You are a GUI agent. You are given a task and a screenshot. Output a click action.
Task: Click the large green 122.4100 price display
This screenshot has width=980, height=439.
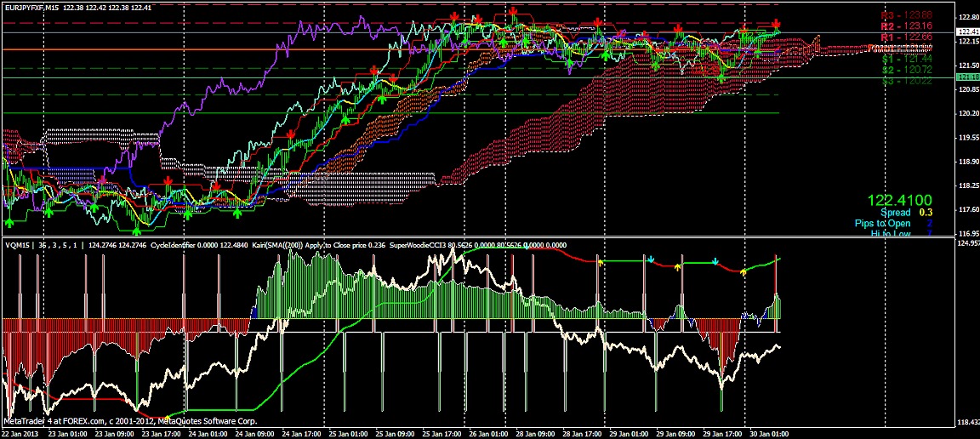(901, 200)
